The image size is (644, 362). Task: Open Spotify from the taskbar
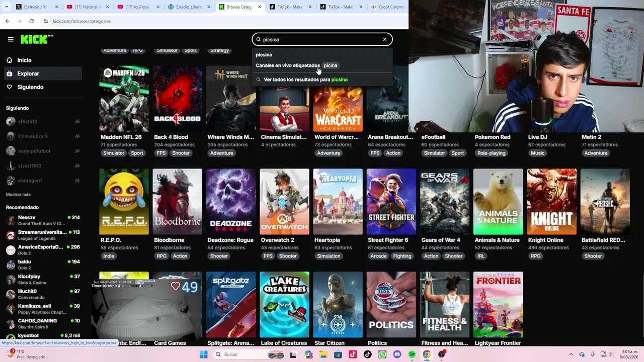pos(412,354)
